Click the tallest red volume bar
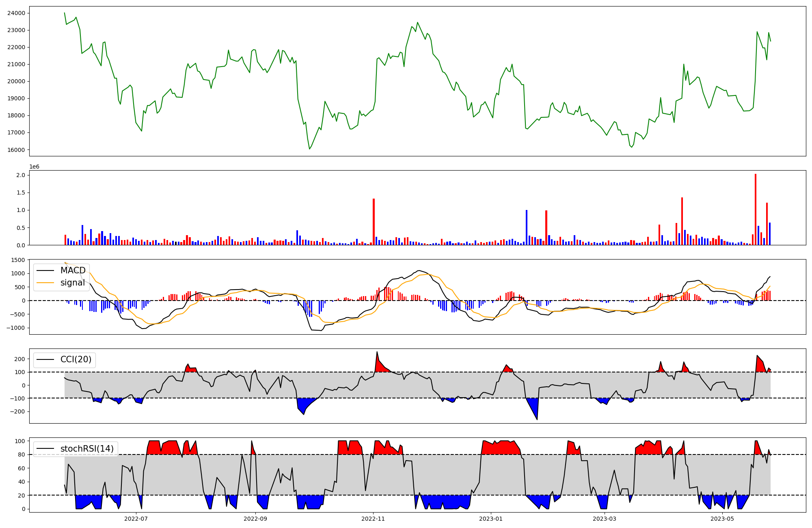 tap(755, 209)
